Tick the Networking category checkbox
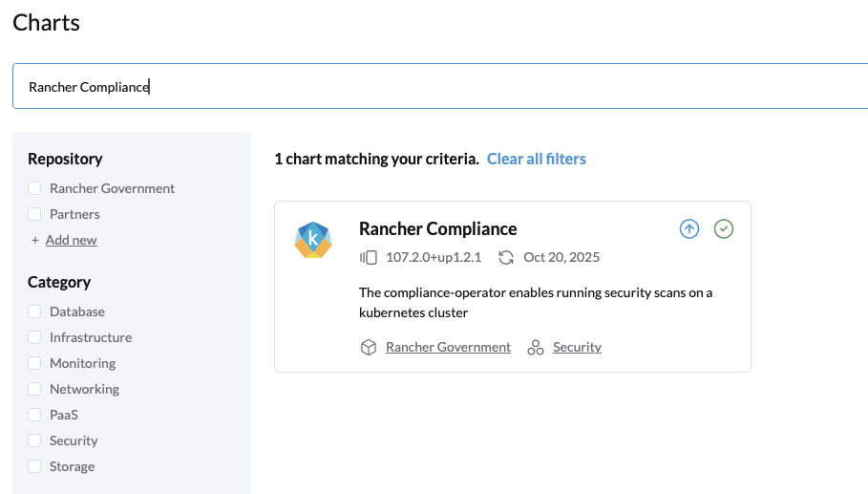868x494 pixels. [x=34, y=389]
